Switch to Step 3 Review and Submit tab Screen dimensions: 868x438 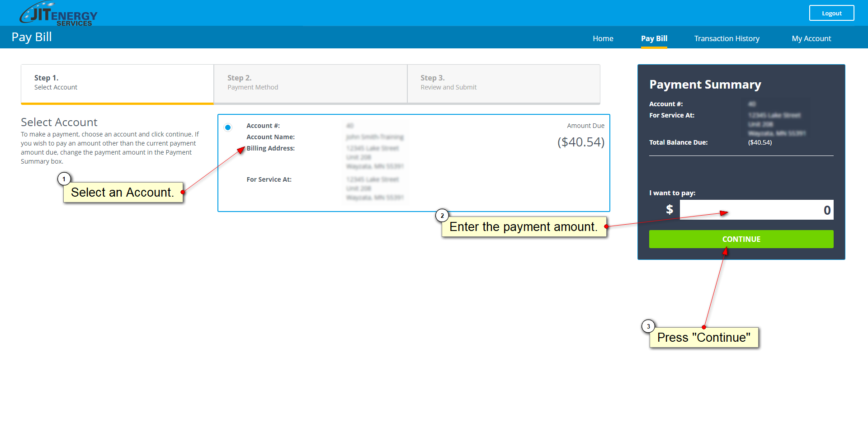point(503,84)
